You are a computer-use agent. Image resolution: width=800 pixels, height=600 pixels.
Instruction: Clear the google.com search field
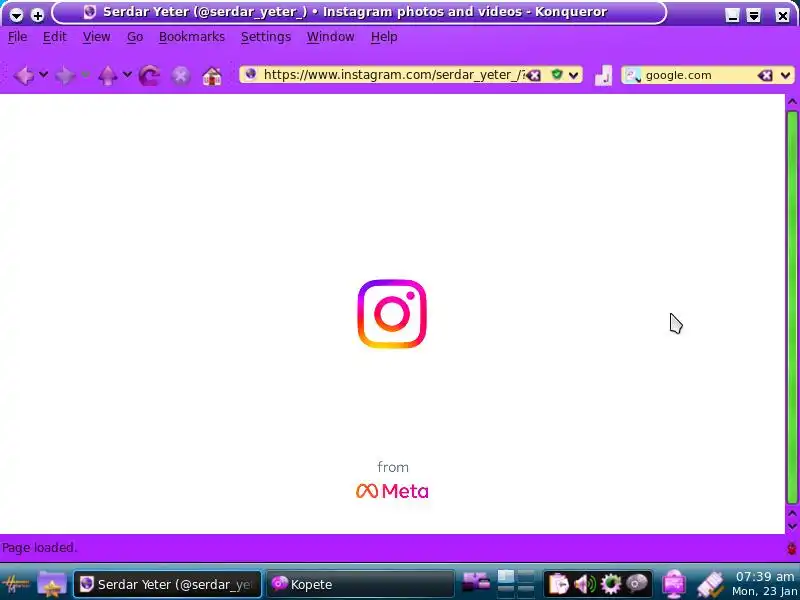[x=764, y=76]
